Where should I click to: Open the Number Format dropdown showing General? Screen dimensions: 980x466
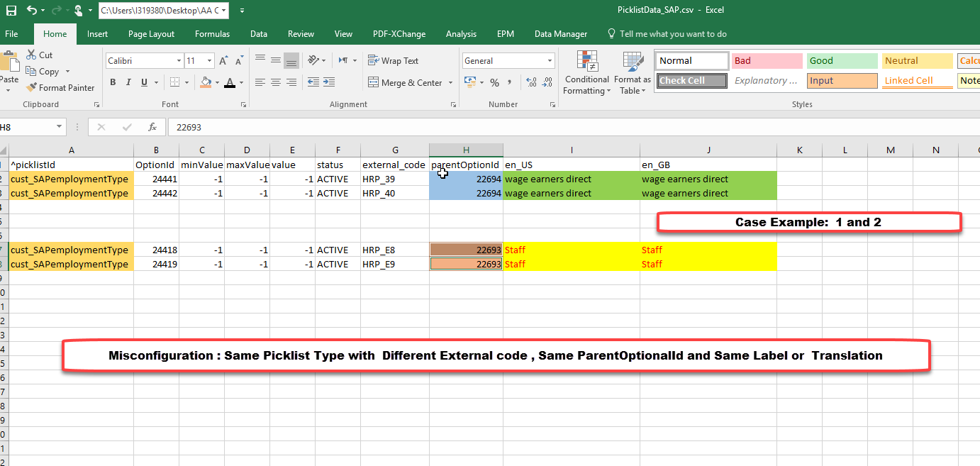[x=550, y=61]
